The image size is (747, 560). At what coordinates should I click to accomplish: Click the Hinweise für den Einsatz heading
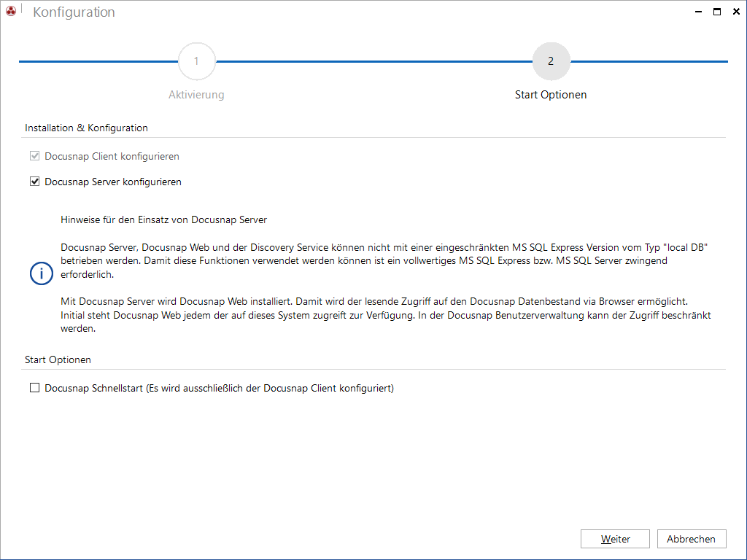164,219
